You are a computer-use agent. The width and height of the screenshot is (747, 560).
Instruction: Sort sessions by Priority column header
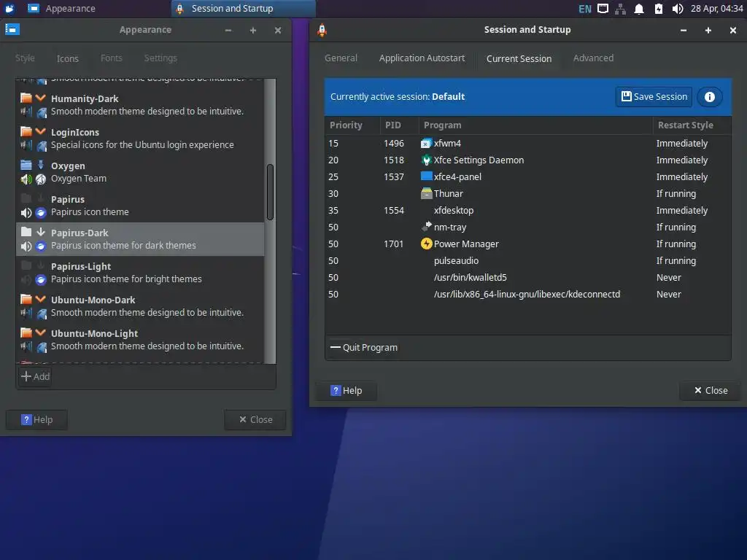[352, 125]
